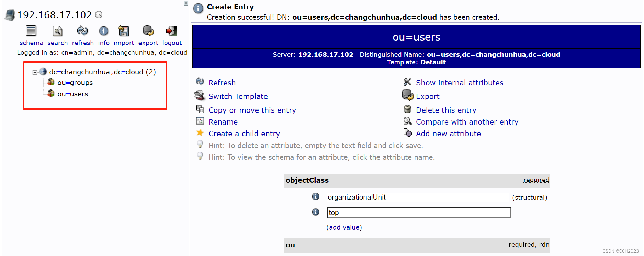644x256 pixels.
Task: Open server info icon
Action: [x=103, y=31]
